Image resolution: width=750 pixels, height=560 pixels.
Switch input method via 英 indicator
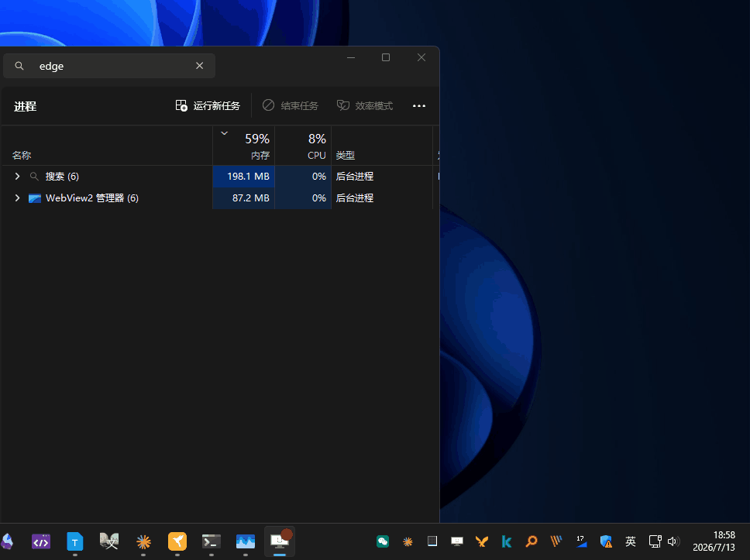631,541
